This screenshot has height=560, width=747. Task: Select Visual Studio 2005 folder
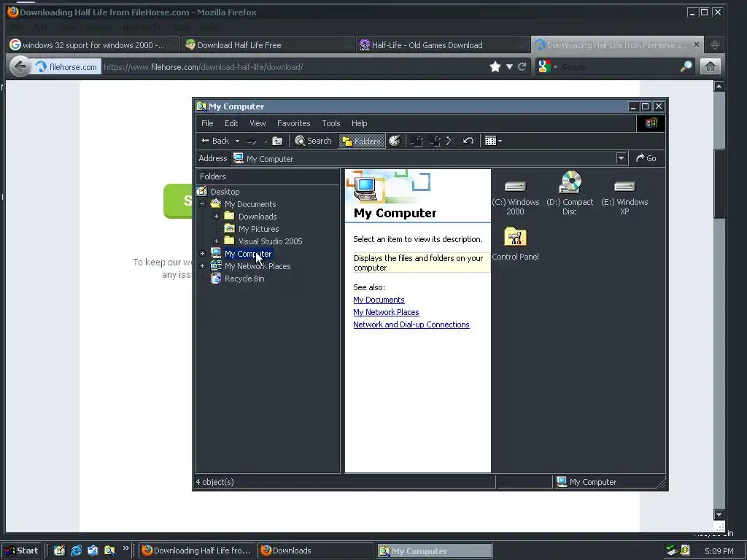coord(270,241)
